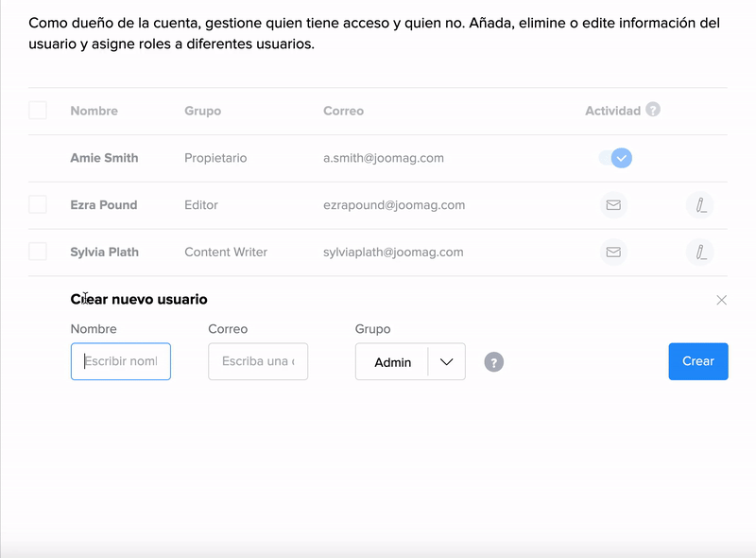Click the email icon for Ezra Pound
Viewport: 756px width, 558px height.
(x=613, y=205)
